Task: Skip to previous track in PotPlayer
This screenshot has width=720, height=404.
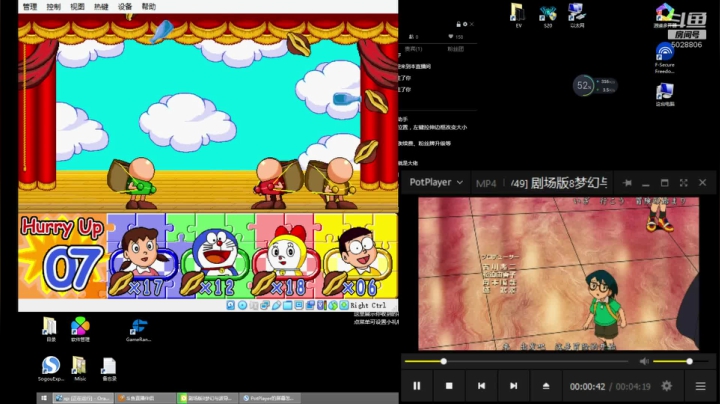Action: click(x=481, y=386)
